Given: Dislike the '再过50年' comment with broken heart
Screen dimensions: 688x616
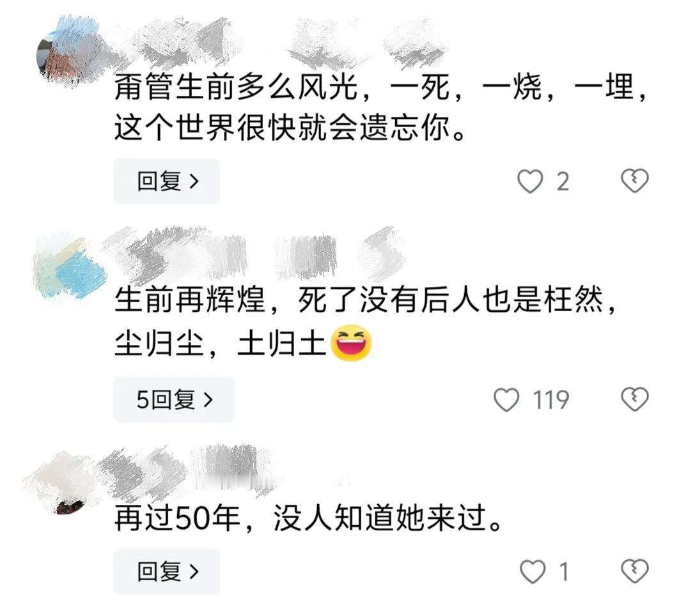Looking at the screenshot, I should [634, 571].
